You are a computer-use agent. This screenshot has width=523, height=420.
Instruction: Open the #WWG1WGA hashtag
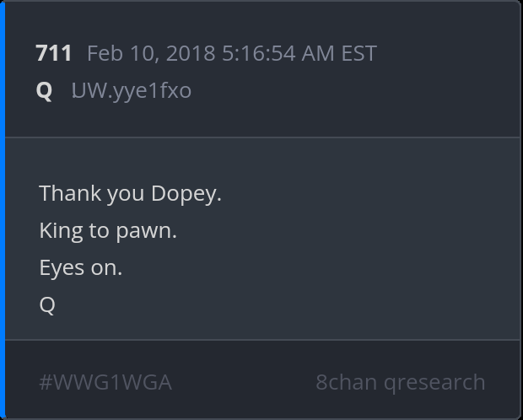[105, 382]
